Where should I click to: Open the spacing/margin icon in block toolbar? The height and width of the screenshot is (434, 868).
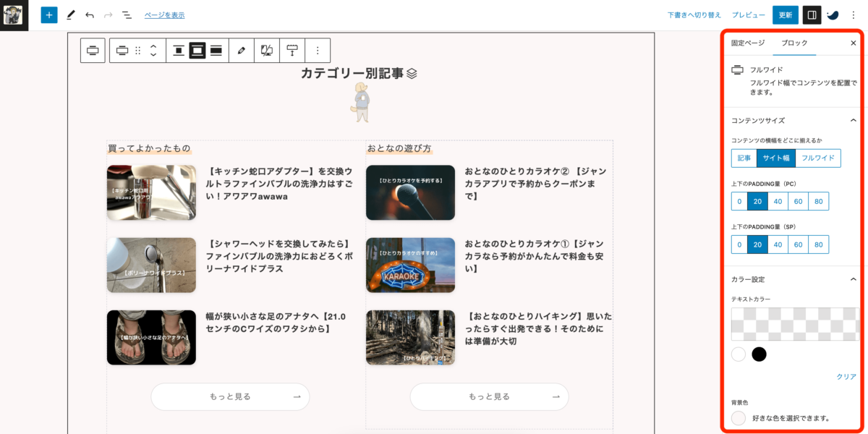point(292,51)
